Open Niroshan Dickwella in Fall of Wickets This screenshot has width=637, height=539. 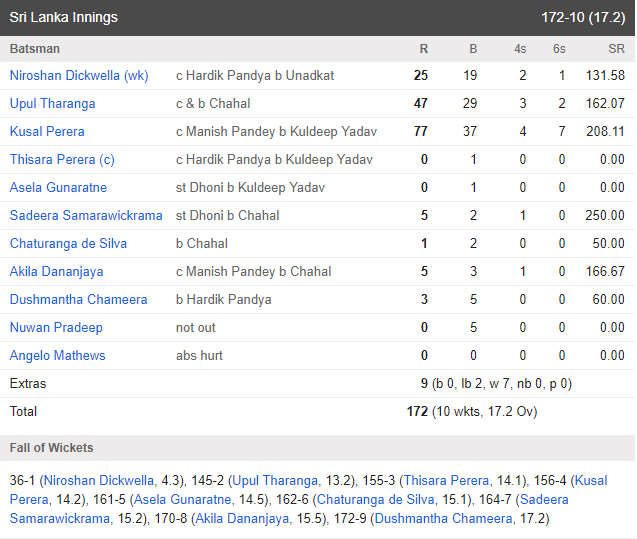click(99, 481)
